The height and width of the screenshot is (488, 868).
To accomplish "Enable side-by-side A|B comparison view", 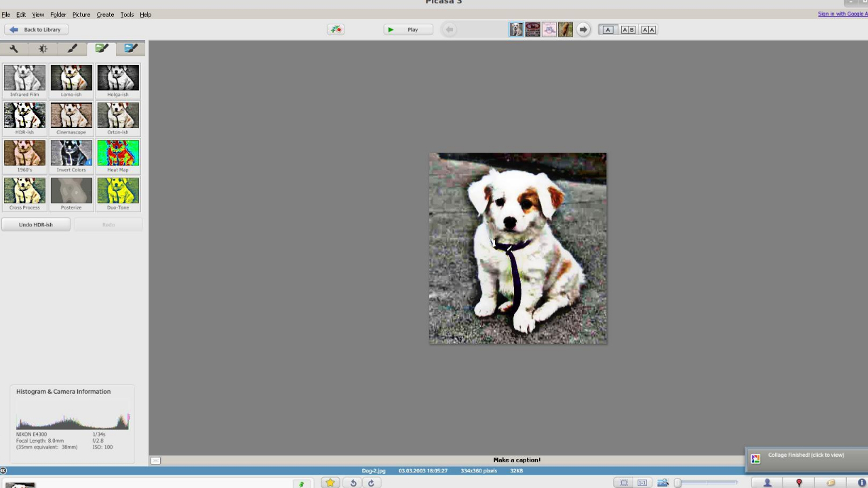I will (x=628, y=30).
